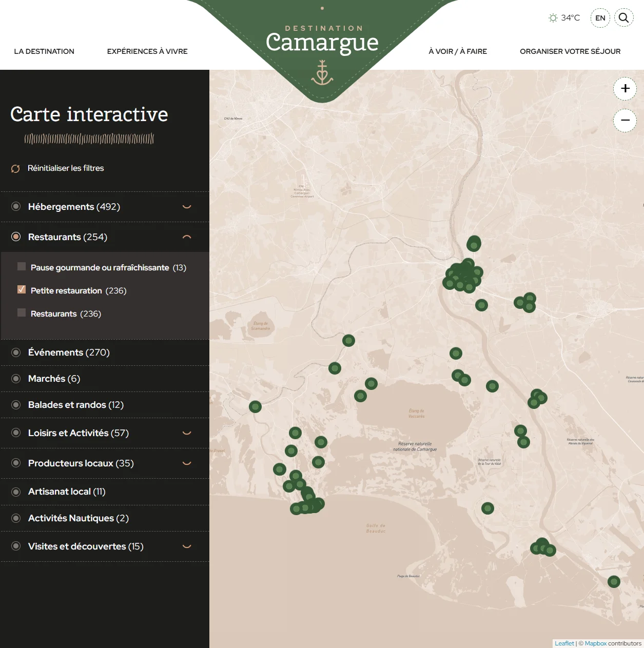Expand the Loisirs et Activités chevron
This screenshot has height=648, width=644.
click(187, 433)
